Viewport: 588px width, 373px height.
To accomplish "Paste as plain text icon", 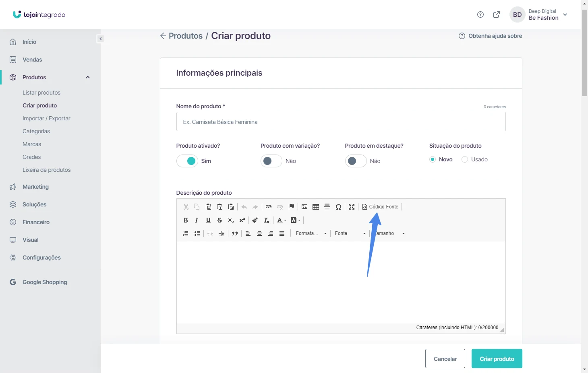I will (x=220, y=207).
